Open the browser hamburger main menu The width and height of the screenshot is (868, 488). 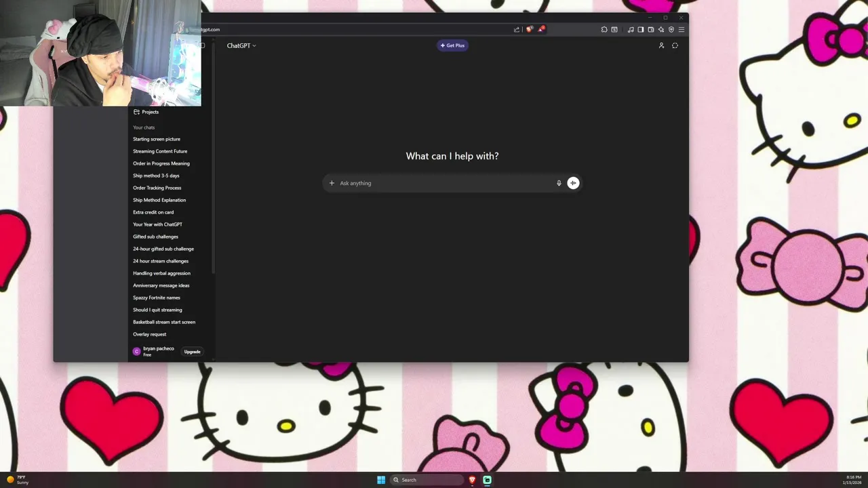tap(682, 29)
